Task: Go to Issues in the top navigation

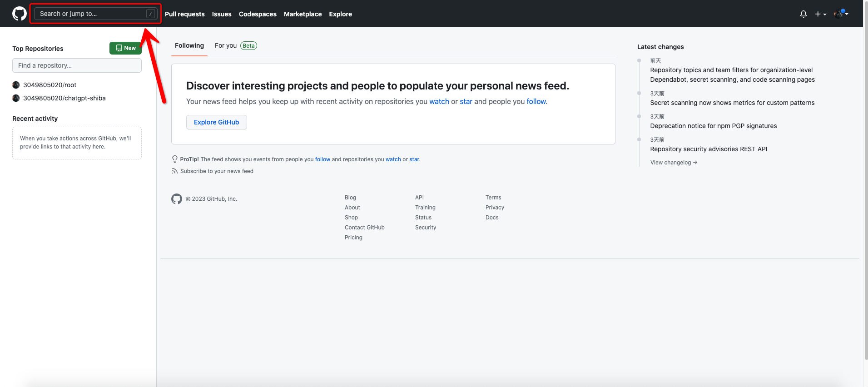Action: tap(222, 14)
